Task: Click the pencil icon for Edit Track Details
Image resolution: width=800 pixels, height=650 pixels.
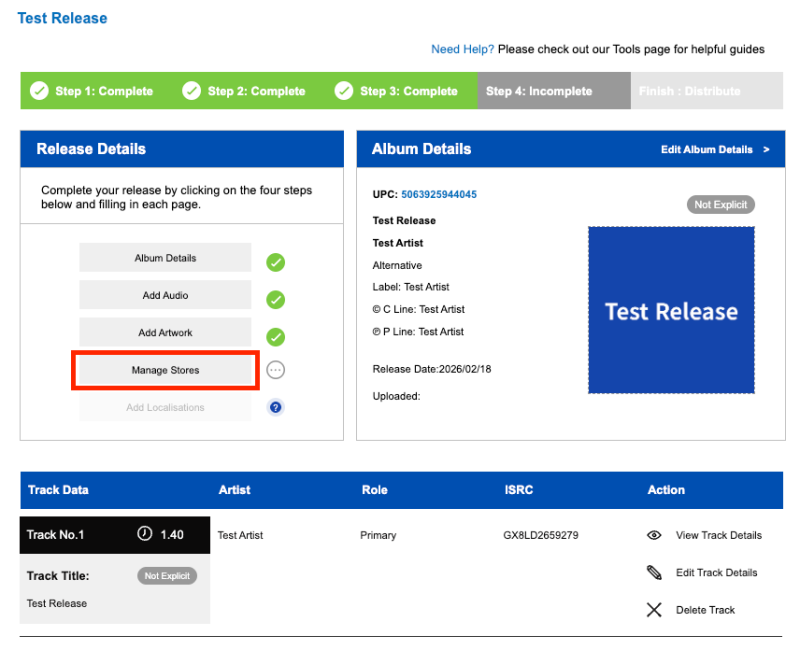Action: 654,572
